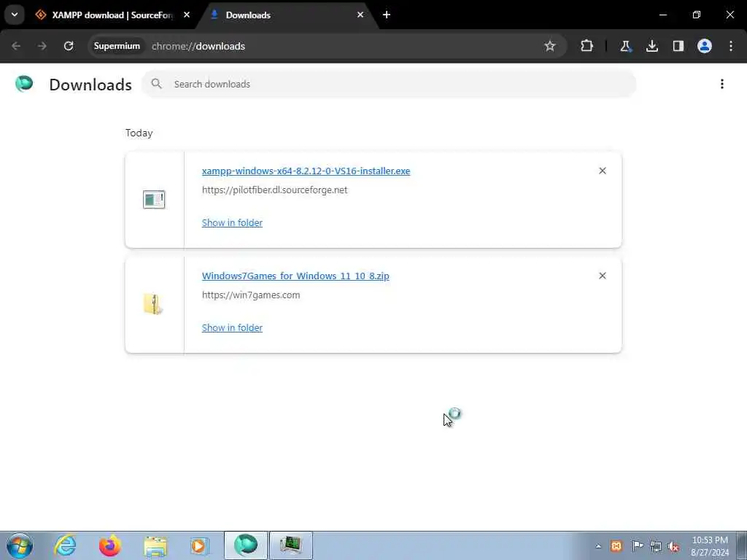The height and width of the screenshot is (560, 747).
Task: Open the Chrome Labs flask icon
Action: [x=625, y=46]
